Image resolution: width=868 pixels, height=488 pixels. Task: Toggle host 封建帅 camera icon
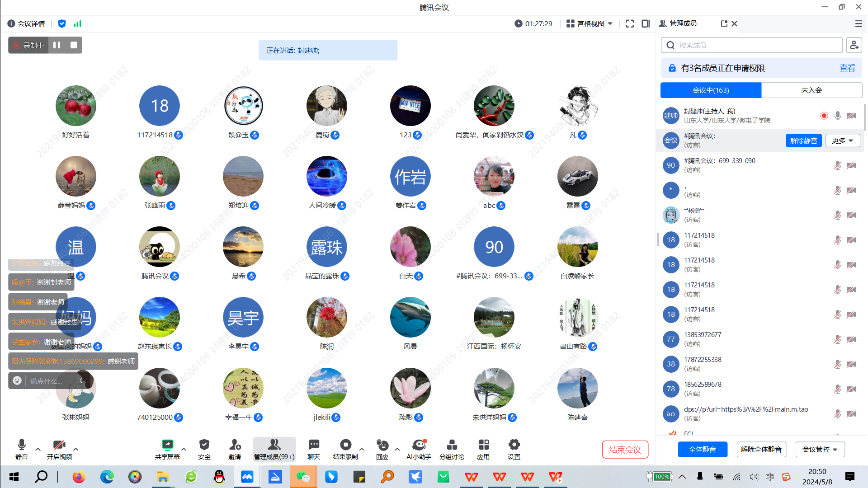(x=851, y=116)
